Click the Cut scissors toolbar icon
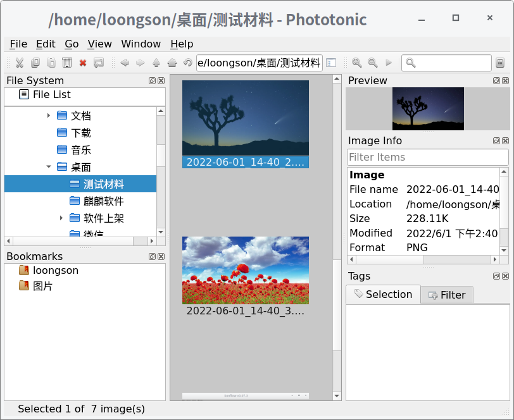514x420 pixels. (x=20, y=63)
